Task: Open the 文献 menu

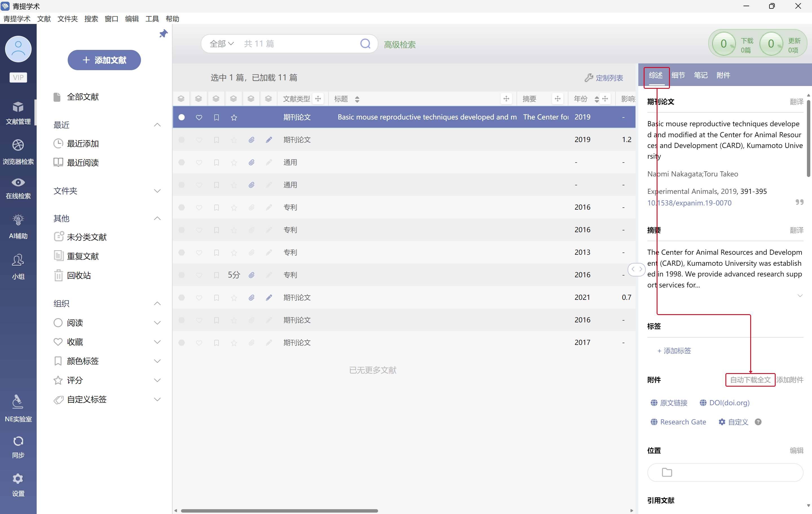Action: click(44, 19)
